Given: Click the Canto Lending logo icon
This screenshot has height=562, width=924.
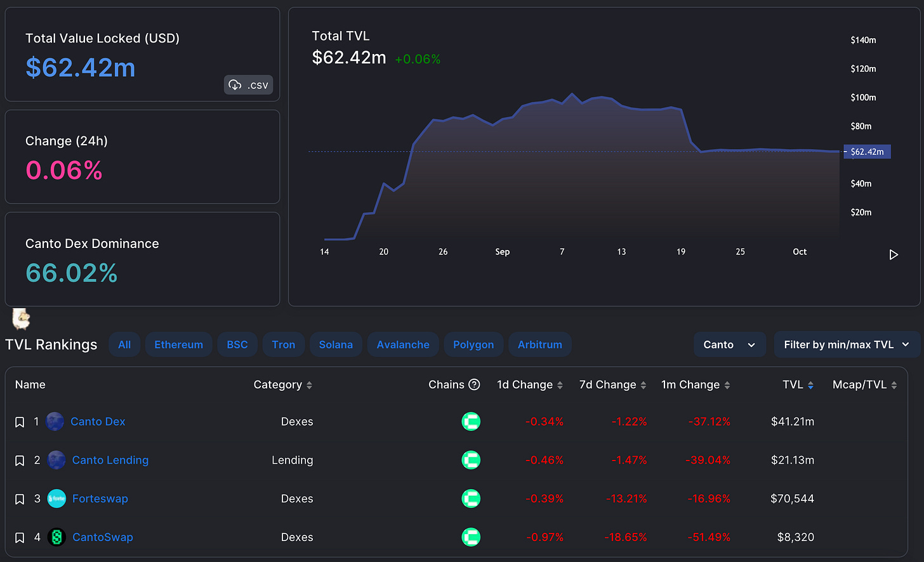Looking at the screenshot, I should coord(56,460).
